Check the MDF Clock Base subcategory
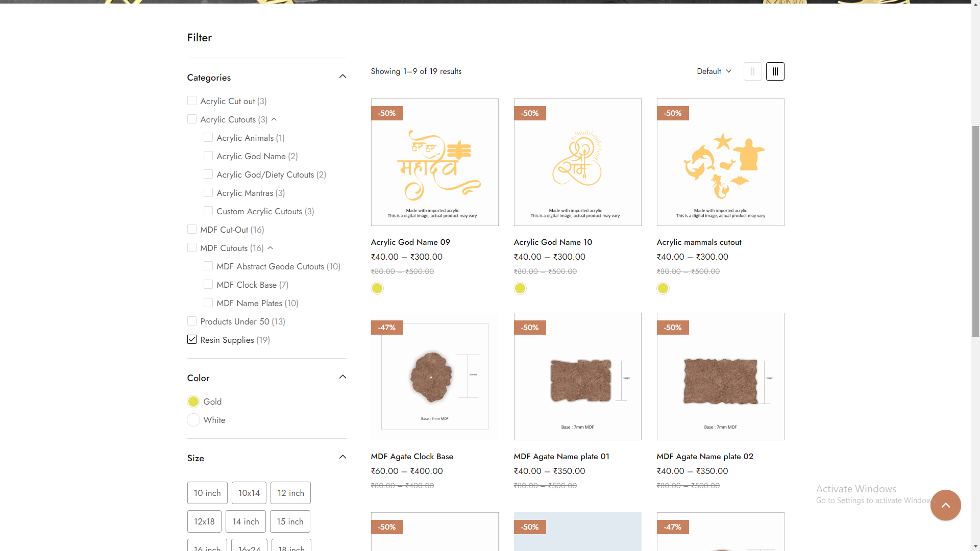 pos(208,285)
